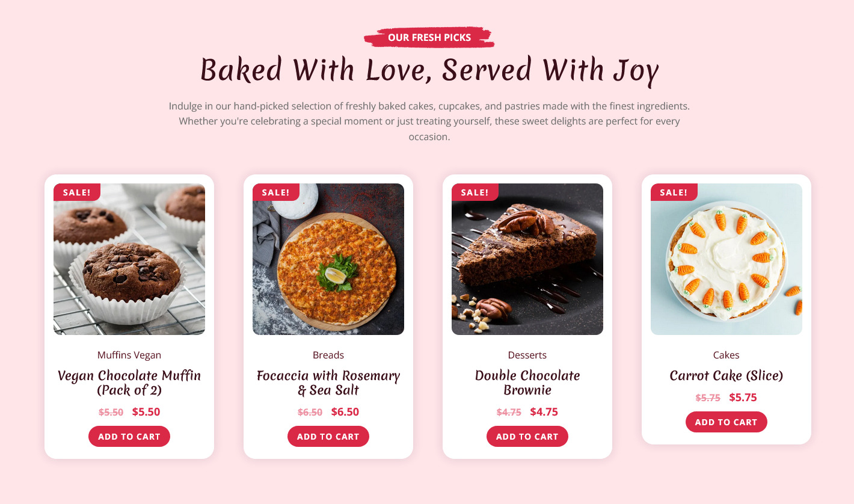This screenshot has width=854, height=504.
Task: Add Vegan Chocolate Muffin to cart
Action: coord(129,437)
